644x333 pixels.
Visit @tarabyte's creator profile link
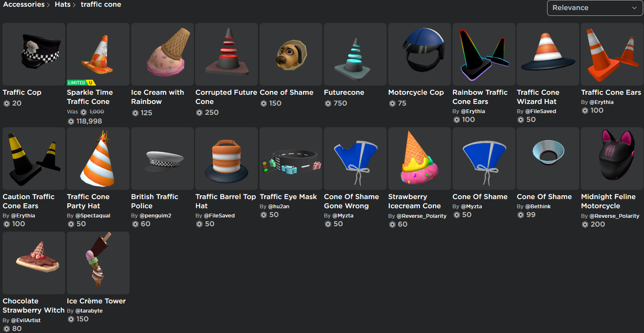coord(89,310)
